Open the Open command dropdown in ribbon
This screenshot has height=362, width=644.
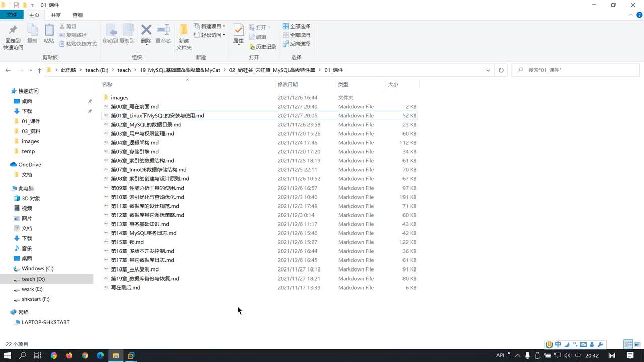[260, 27]
